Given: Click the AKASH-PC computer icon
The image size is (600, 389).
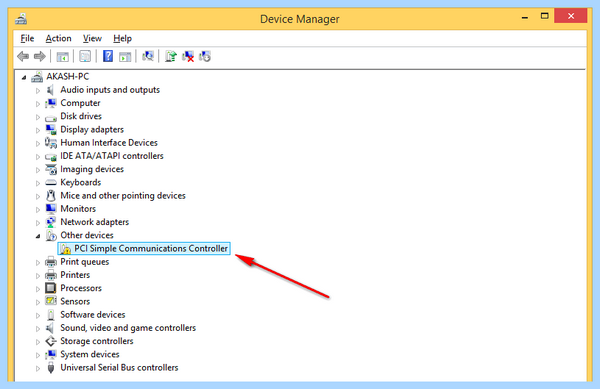Looking at the screenshot, I should 37,77.
